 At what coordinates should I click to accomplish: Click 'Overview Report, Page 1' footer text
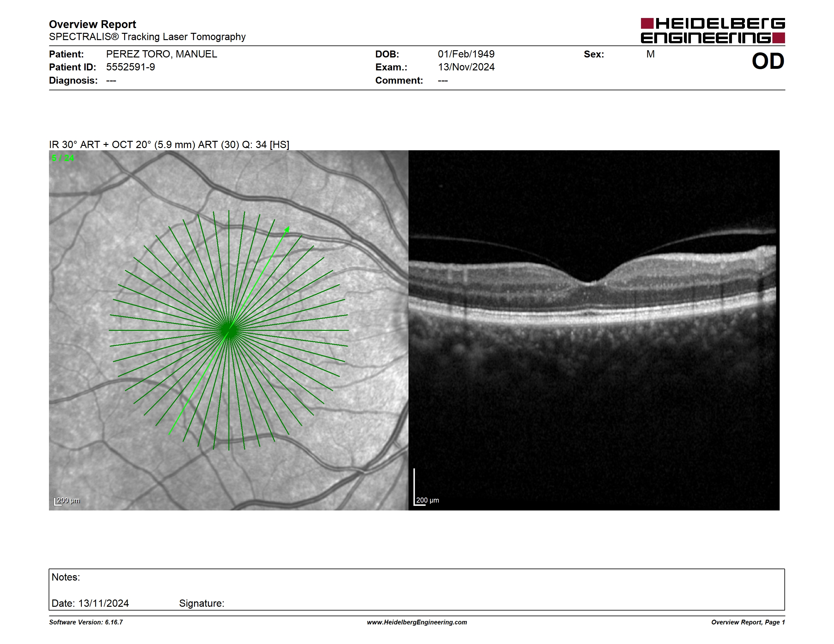point(748,622)
